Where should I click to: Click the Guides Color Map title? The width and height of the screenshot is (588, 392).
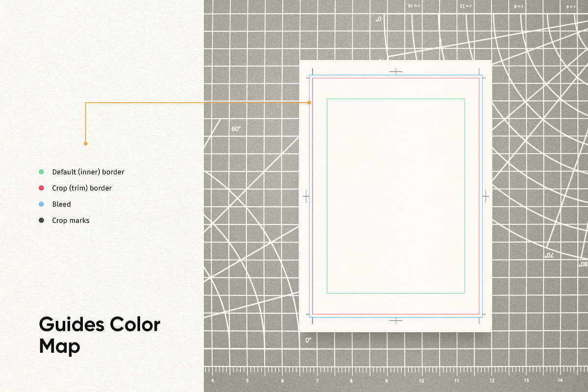tap(99, 335)
